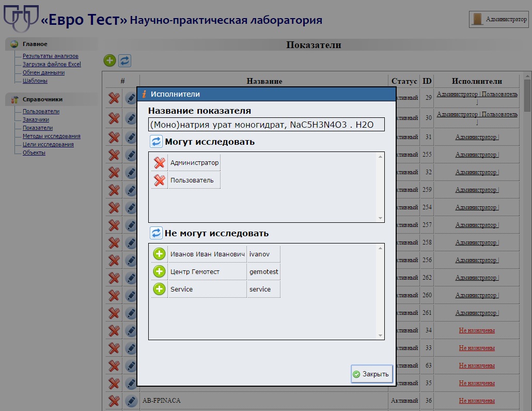Remove Пользователь from allowed executors
This screenshot has height=411, width=532.
tap(159, 180)
